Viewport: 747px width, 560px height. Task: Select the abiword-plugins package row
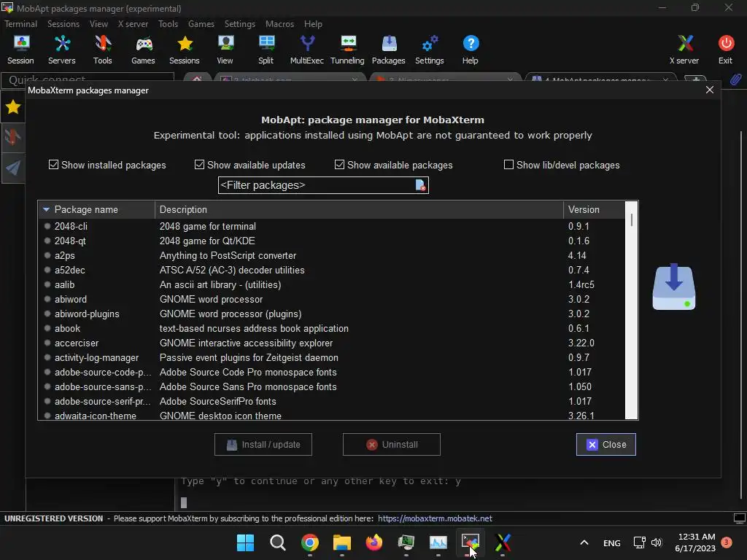coord(331,314)
